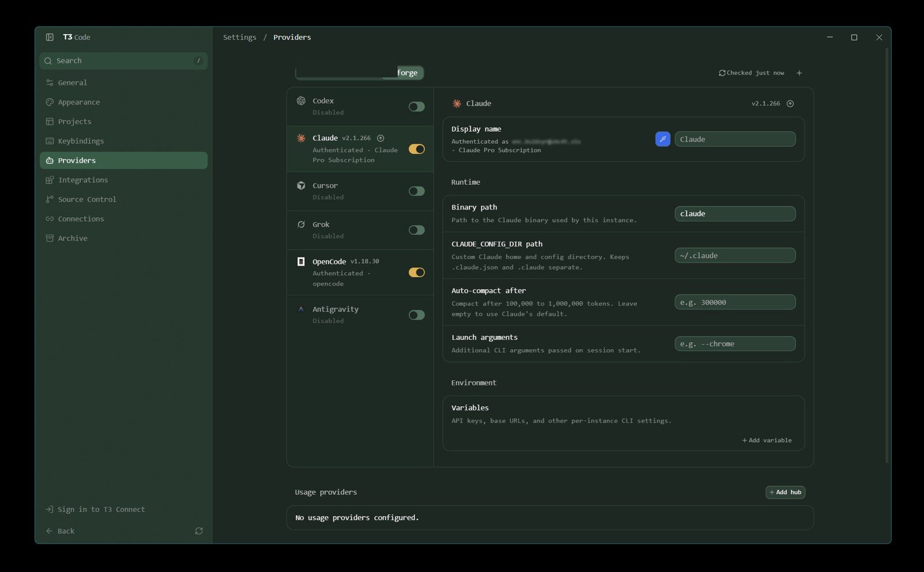Image resolution: width=924 pixels, height=572 pixels.
Task: Click the CLAUDE_CONFIG_DIR path input
Action: [735, 256]
